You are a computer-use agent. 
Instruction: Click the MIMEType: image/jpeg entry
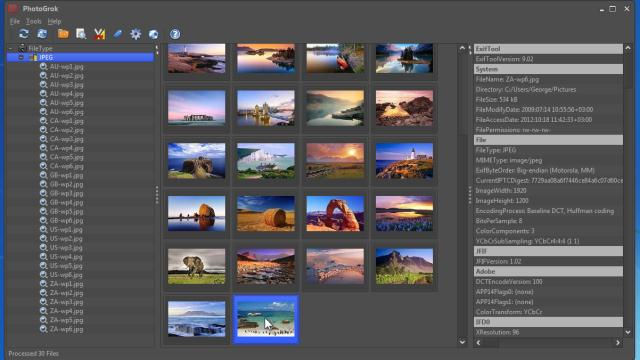508,160
